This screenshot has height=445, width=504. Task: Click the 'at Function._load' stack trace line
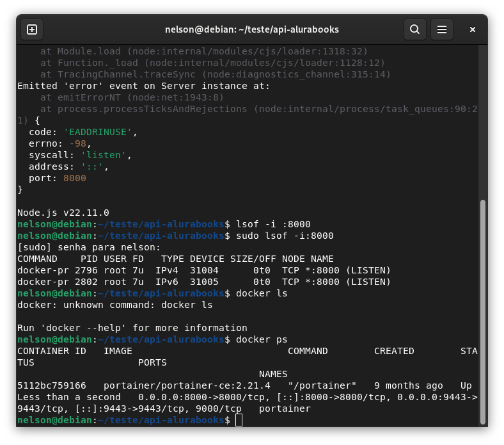(x=213, y=63)
